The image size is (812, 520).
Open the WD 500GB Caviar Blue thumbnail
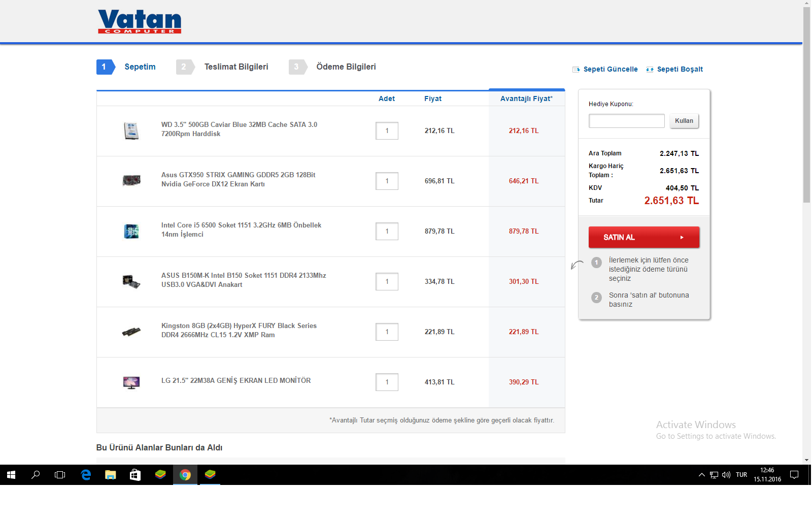click(x=131, y=131)
